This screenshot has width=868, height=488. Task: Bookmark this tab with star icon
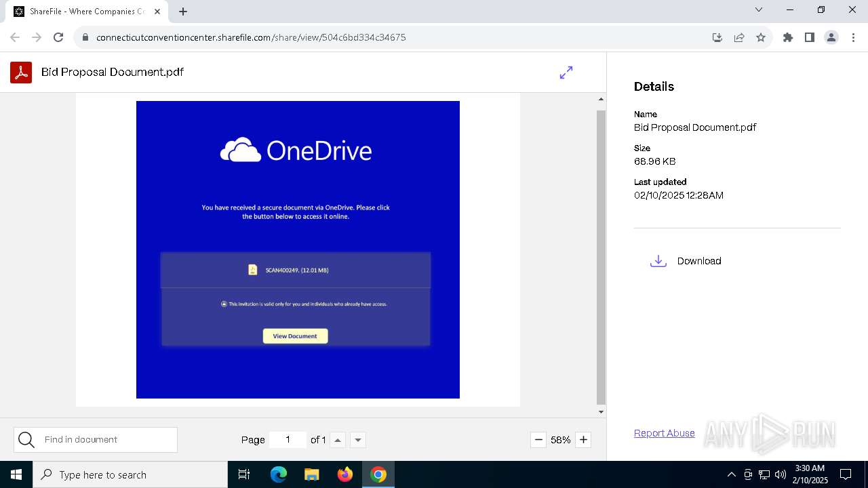pyautogui.click(x=761, y=37)
